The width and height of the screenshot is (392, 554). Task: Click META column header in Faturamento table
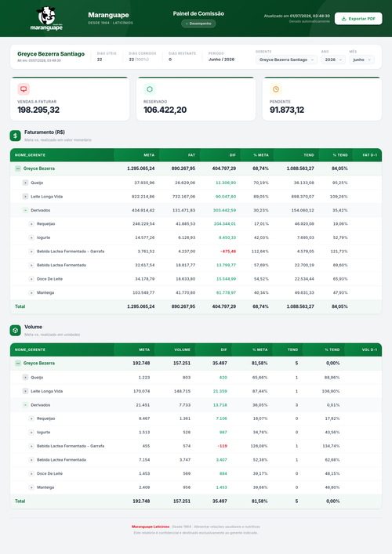[x=149, y=155]
